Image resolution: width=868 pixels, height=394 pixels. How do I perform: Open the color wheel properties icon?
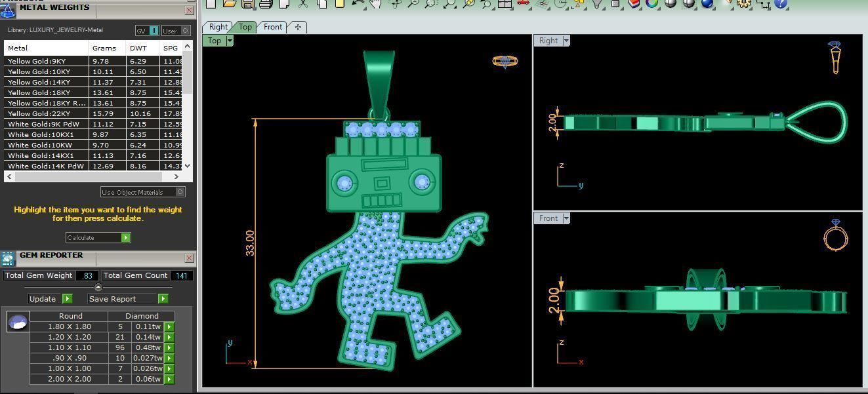coord(651,3)
